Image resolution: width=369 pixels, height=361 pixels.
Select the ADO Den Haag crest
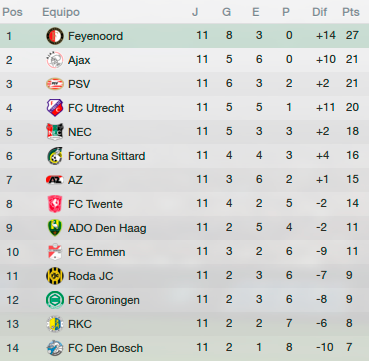(x=55, y=228)
